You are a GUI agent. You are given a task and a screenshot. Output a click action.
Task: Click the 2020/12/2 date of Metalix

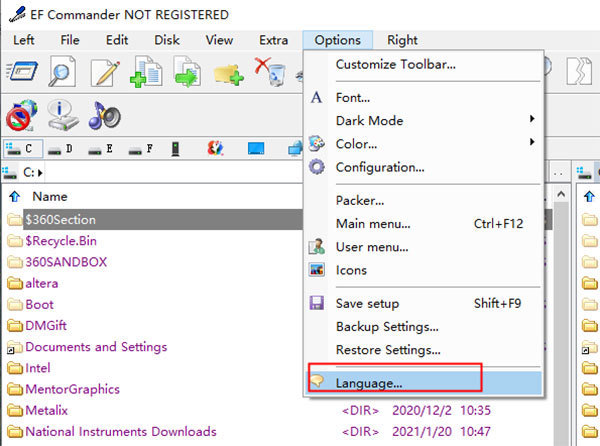[x=422, y=410]
